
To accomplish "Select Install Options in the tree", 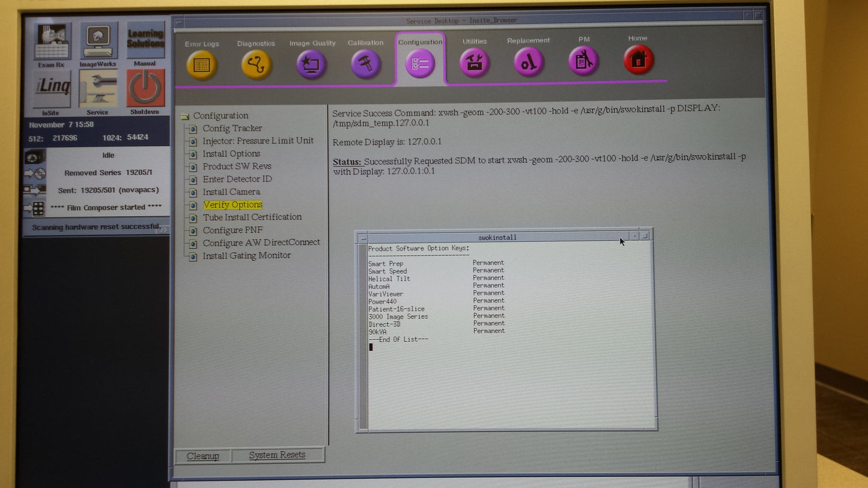I will [231, 154].
